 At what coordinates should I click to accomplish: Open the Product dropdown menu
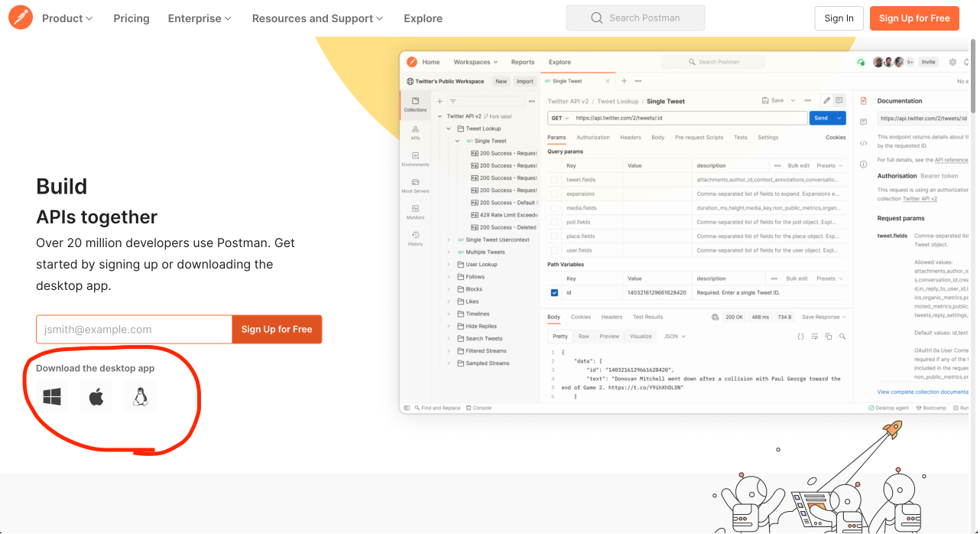(x=67, y=18)
